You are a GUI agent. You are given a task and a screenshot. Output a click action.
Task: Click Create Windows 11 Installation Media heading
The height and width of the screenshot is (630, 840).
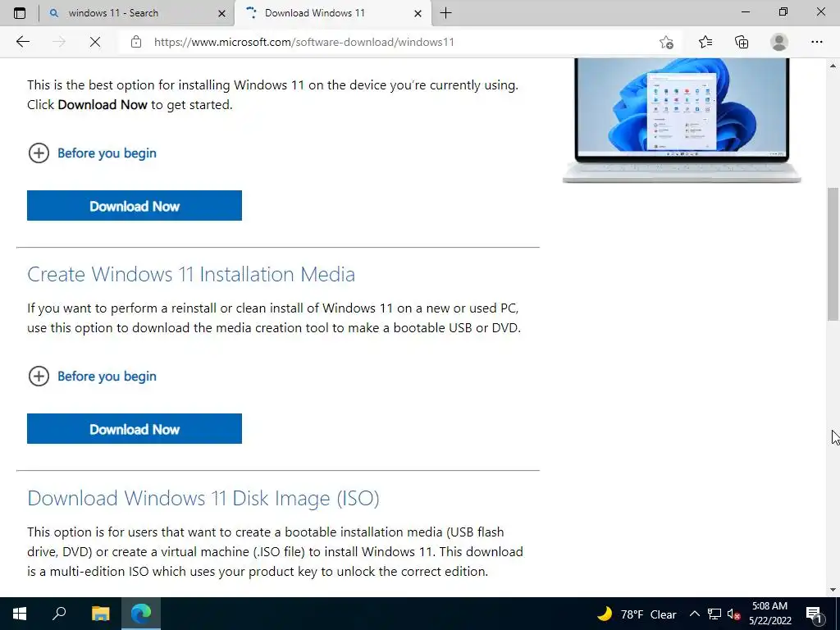pyautogui.click(x=191, y=274)
